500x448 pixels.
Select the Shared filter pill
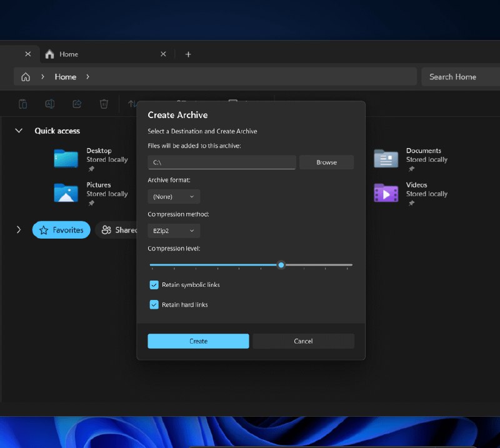(x=117, y=230)
